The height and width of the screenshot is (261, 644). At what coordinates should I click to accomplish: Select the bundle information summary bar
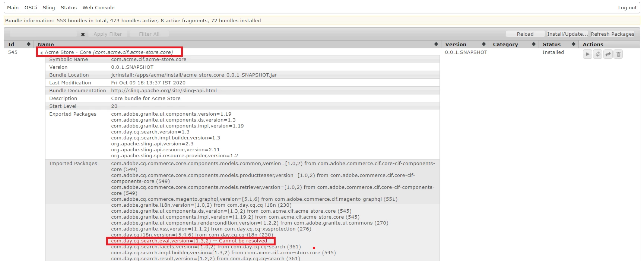322,20
